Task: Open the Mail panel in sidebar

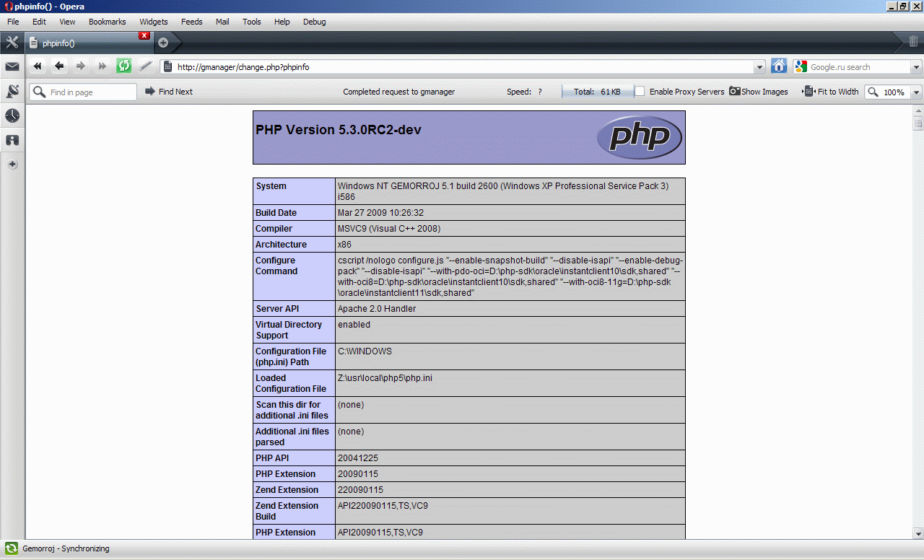Action: coord(12,67)
